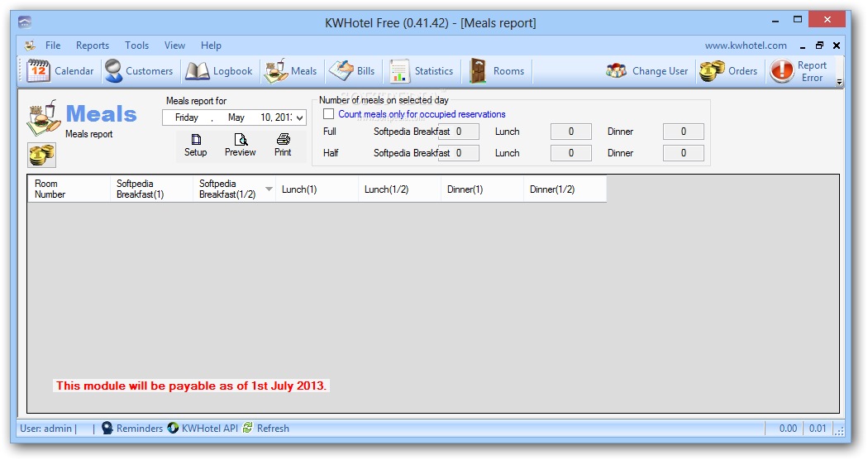Click the Change User icon
Image resolution: width=868 pixels, height=460 pixels.
click(616, 71)
